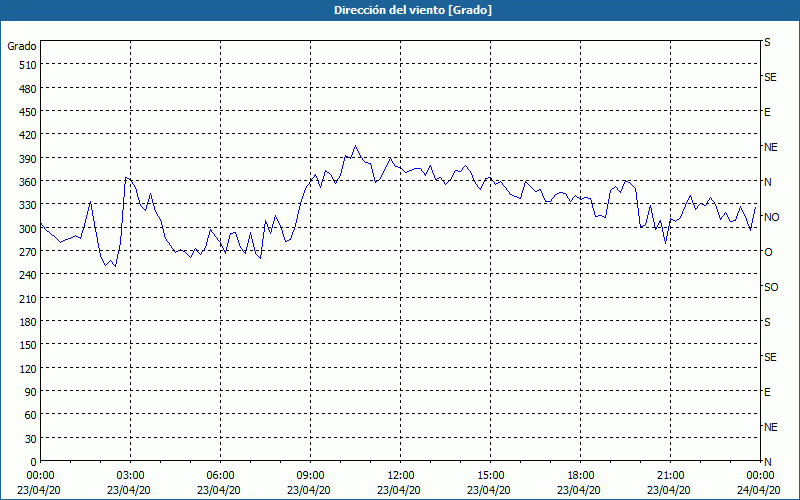The height and width of the screenshot is (500, 800).
Task: Click the 15:00 time axis label
Action: (490, 476)
